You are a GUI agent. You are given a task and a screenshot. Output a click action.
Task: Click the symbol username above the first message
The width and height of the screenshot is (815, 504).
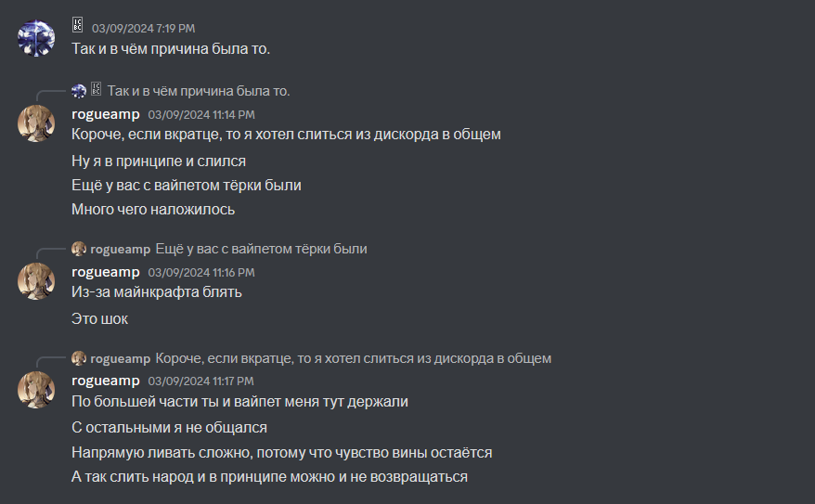click(77, 28)
